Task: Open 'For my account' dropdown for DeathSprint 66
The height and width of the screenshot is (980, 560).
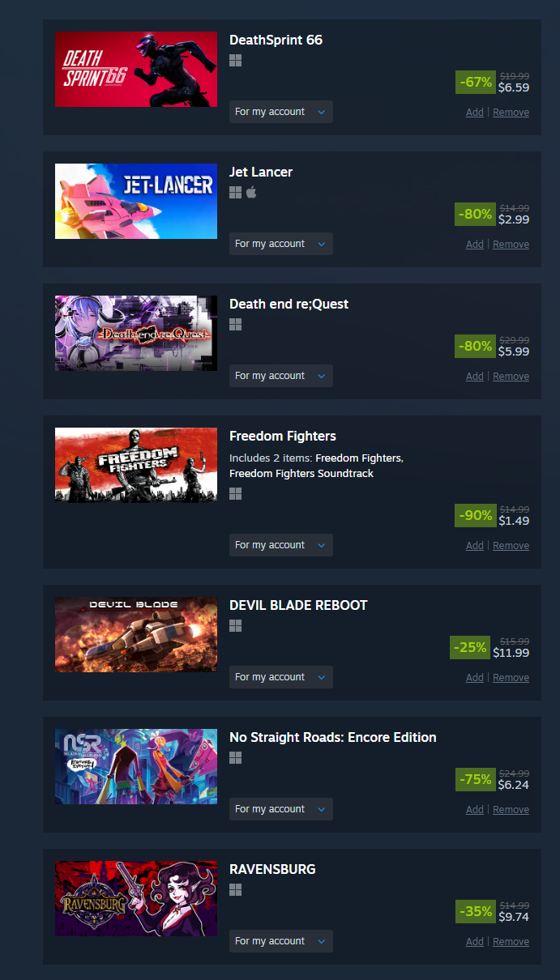Action: [281, 112]
